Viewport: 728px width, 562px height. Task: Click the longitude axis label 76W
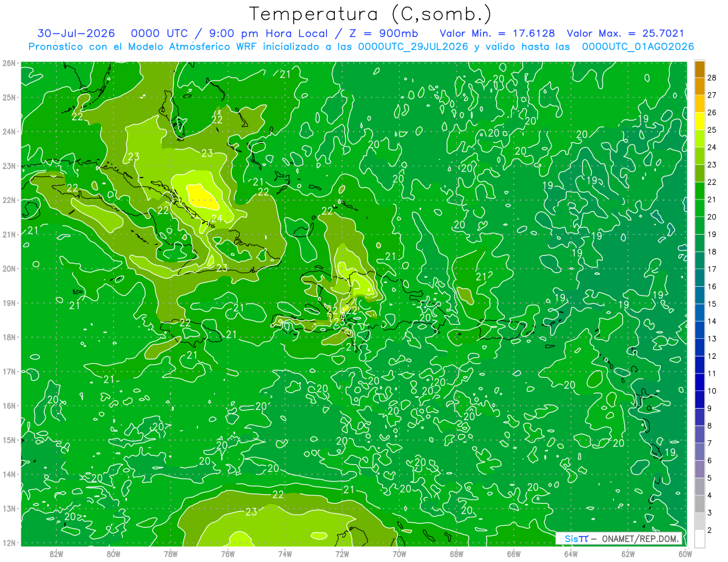coord(228,554)
